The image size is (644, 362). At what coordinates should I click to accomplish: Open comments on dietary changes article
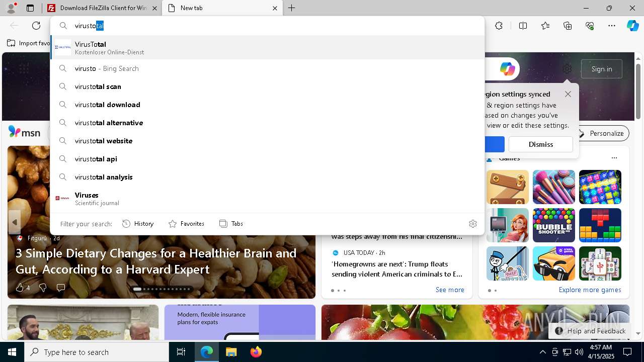coord(61,288)
